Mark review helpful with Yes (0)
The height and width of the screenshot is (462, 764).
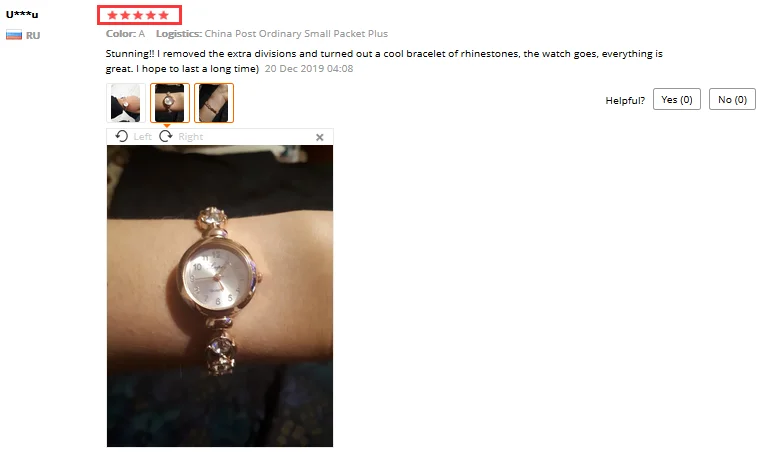(677, 99)
